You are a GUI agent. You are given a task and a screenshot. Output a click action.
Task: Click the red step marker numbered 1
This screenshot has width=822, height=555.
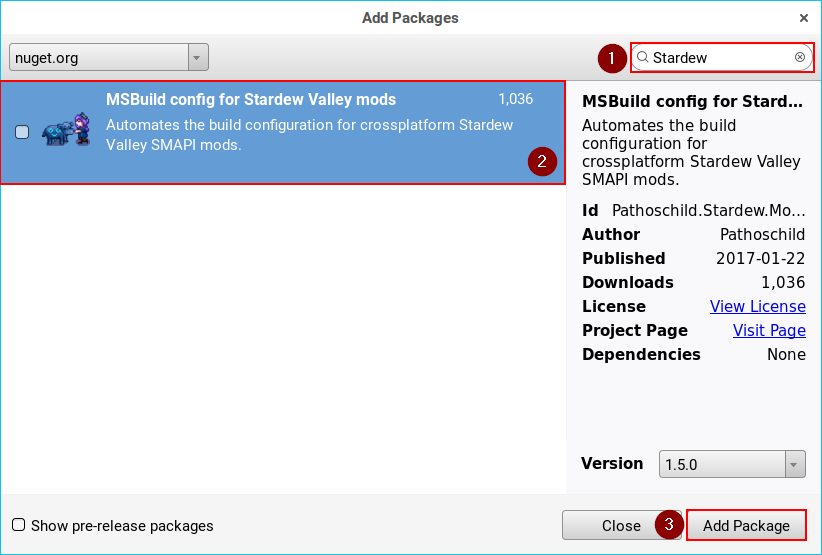point(612,58)
